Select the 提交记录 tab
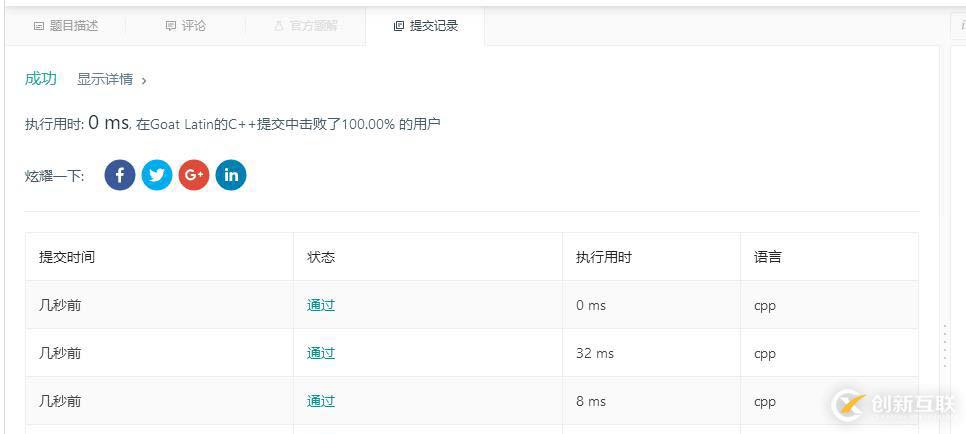966x434 pixels. [x=426, y=26]
